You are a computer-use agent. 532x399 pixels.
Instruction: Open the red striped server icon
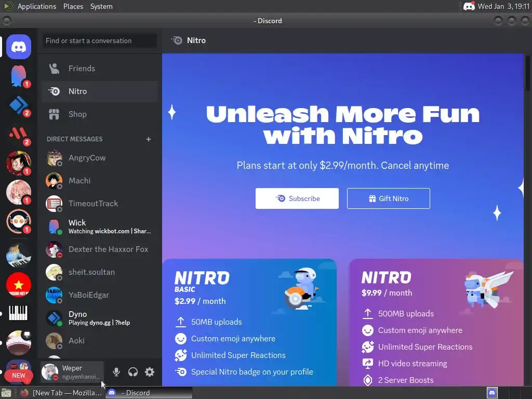pos(19,134)
